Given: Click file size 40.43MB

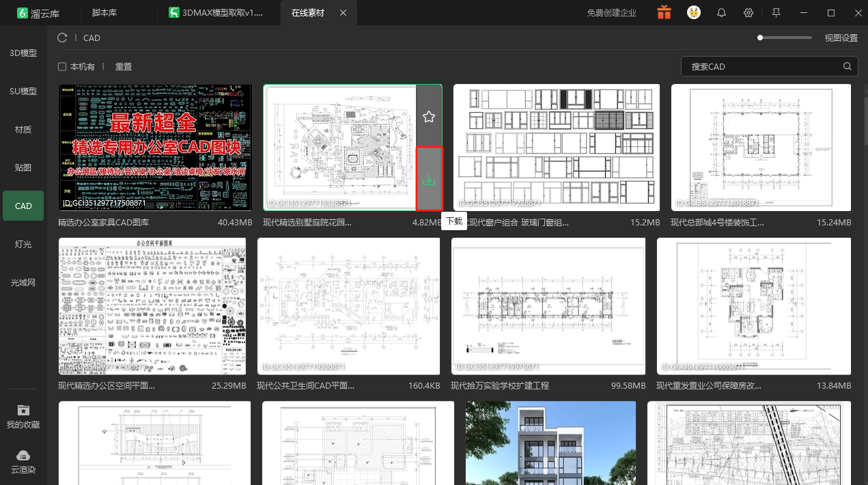Looking at the screenshot, I should coord(235,223).
